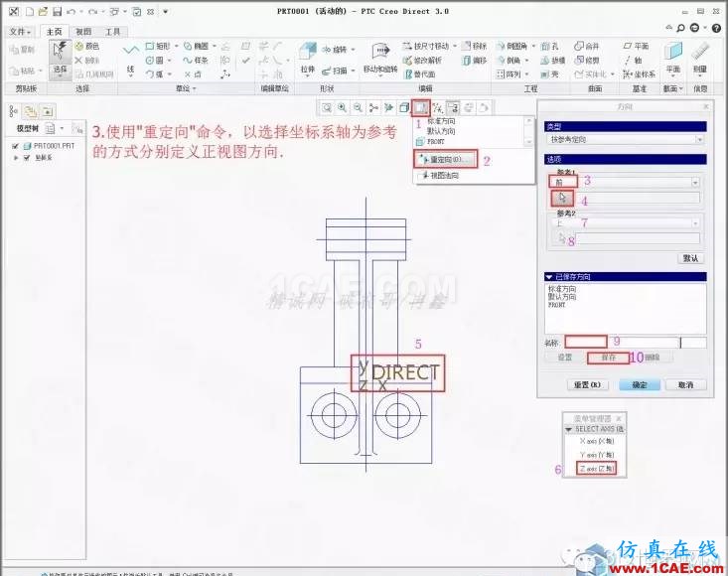Screen dimensions: 728x576
Task: Switch to the 工具 (Tools) tab
Action: pyautogui.click(x=113, y=32)
